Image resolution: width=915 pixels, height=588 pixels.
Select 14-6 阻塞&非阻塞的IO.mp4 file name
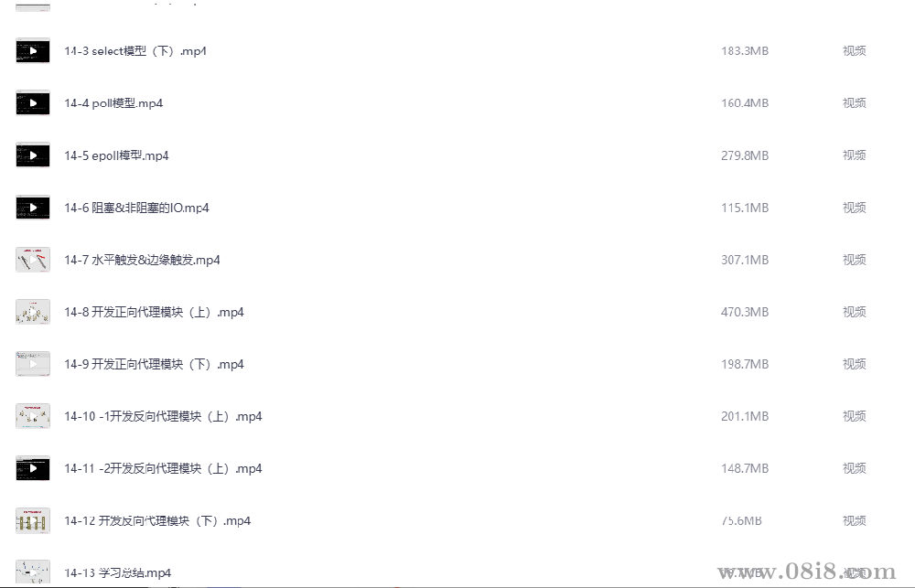pos(136,208)
